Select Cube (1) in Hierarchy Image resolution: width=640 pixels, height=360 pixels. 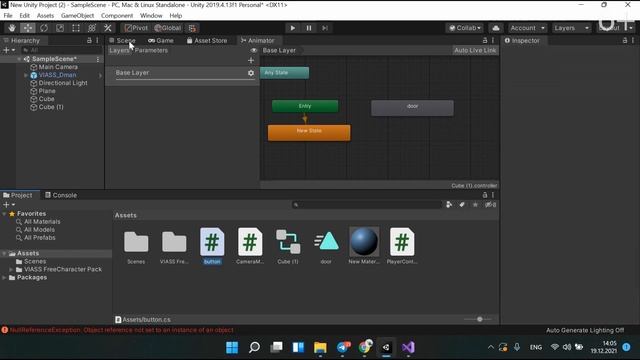(x=51, y=107)
